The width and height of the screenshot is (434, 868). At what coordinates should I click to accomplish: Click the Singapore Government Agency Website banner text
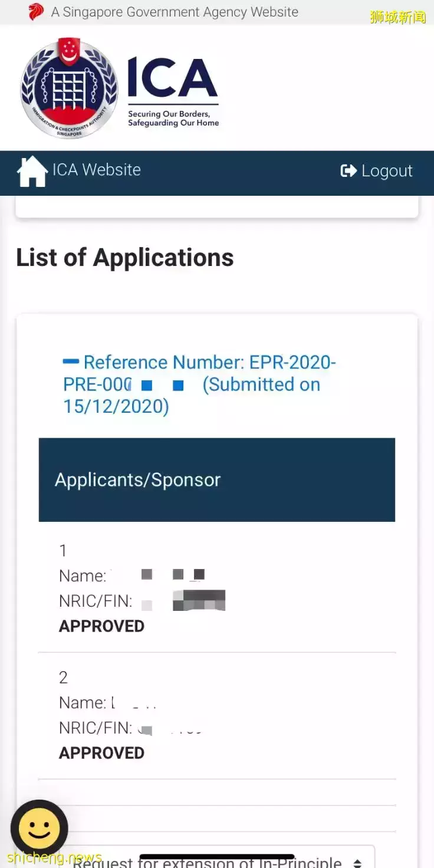[175, 12]
